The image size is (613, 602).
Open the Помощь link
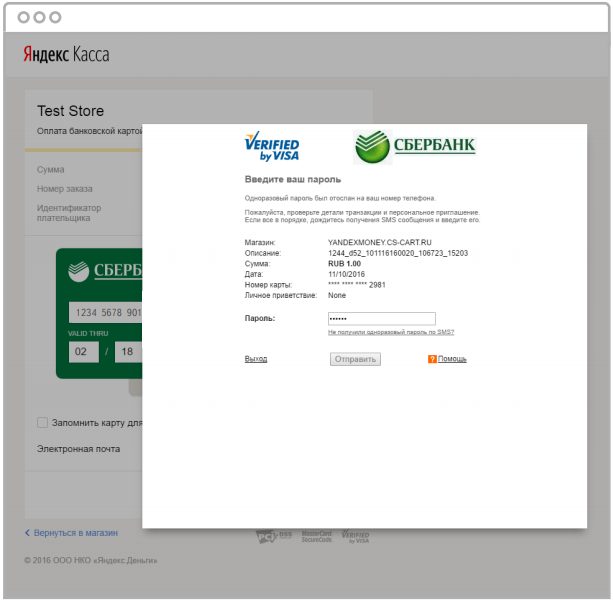tap(452, 358)
